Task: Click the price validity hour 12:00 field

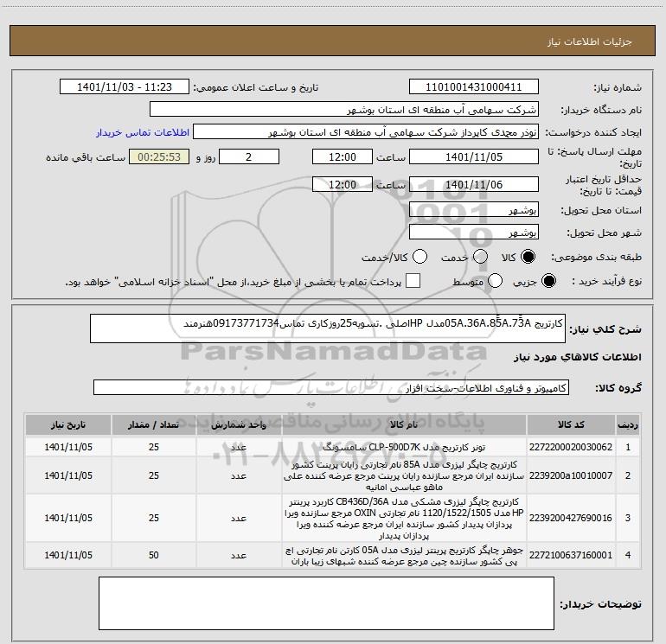Action: click(343, 185)
